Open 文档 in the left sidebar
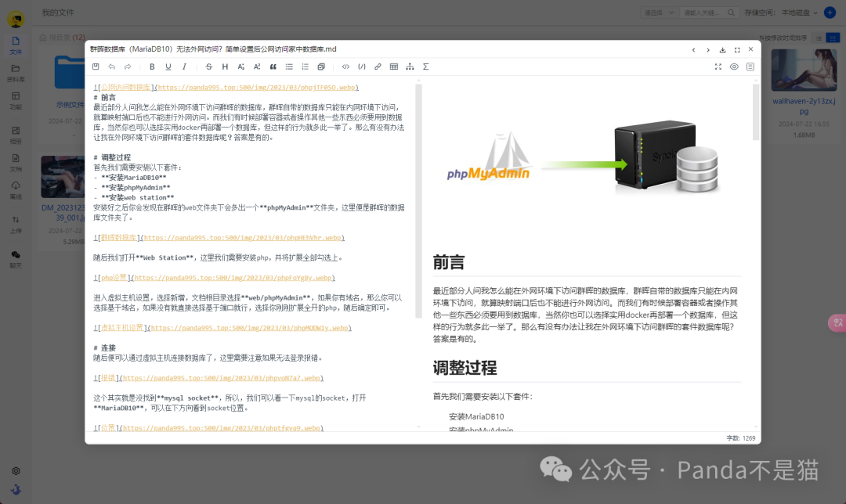 pos(16,163)
